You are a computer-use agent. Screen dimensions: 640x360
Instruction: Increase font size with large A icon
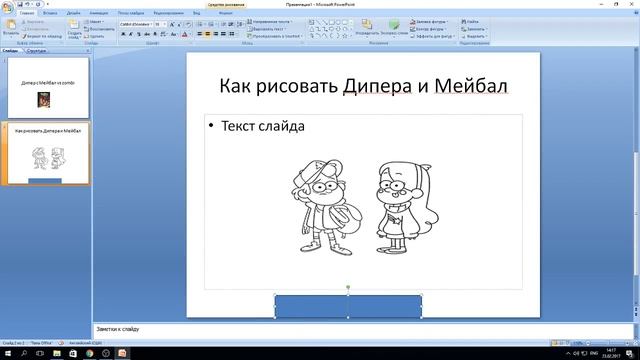tap(172, 24)
